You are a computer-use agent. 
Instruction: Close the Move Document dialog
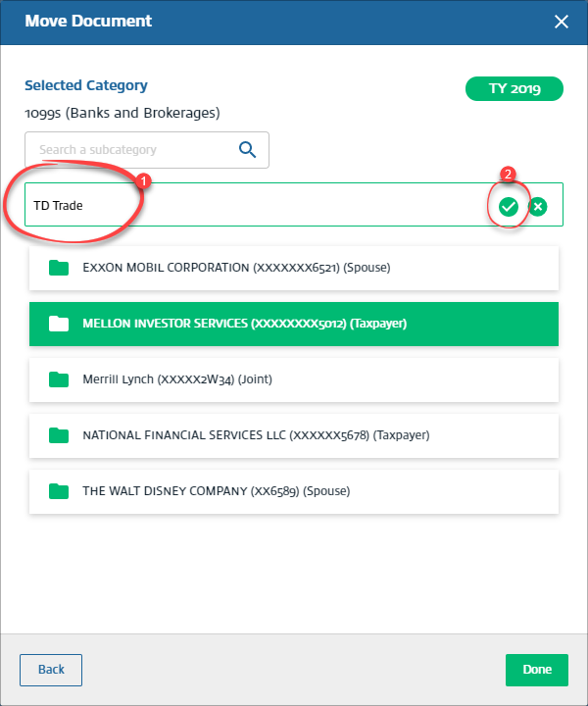[562, 22]
